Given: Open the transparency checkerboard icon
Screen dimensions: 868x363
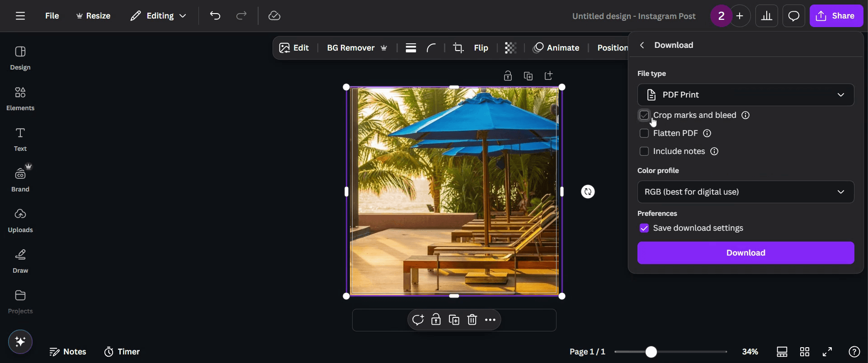Looking at the screenshot, I should 510,48.
